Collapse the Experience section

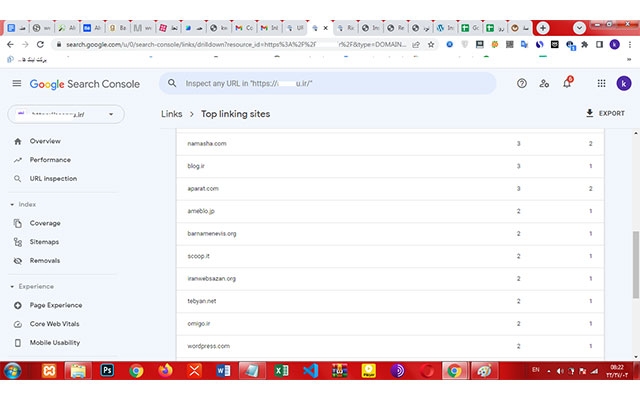coord(32,287)
